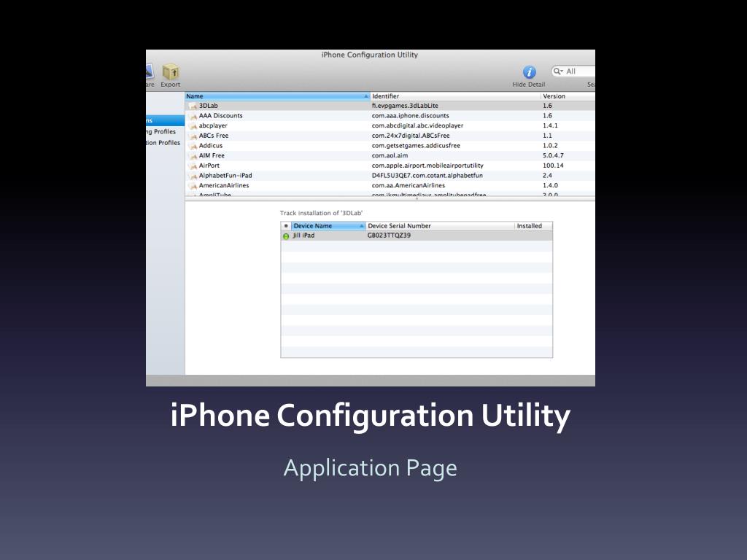The height and width of the screenshot is (560, 747).
Task: Click identifier com.apple.airport.mobileairportutility
Action: [x=427, y=166]
